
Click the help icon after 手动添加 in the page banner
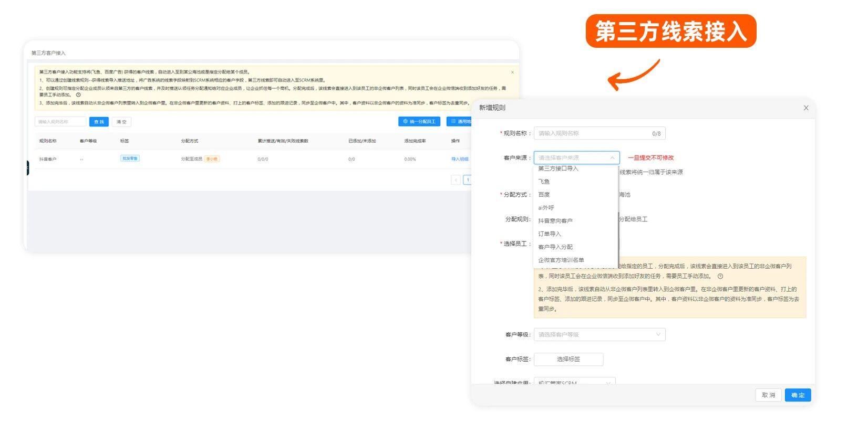tap(78, 95)
